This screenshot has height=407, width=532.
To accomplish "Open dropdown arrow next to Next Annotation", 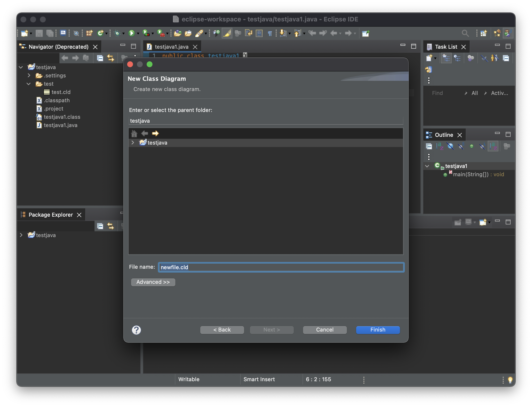I will 290,34.
